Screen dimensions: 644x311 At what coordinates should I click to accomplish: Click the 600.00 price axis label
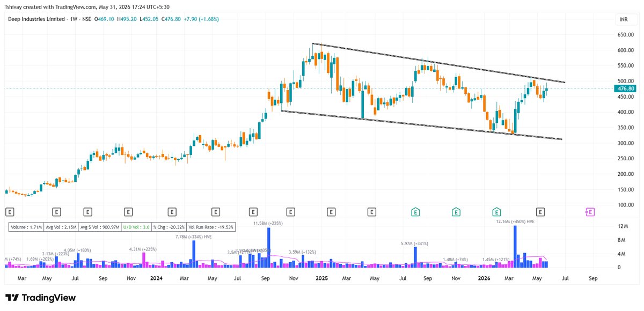(626, 50)
